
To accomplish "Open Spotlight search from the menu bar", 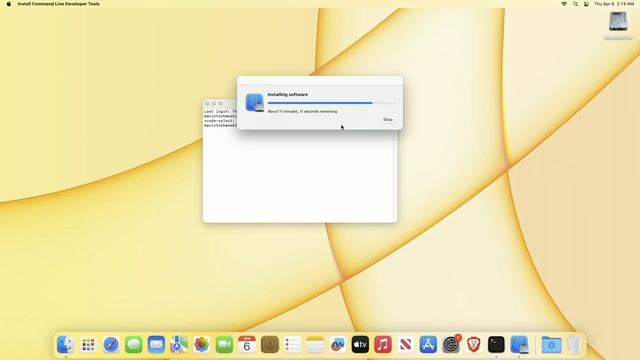I will [x=576, y=4].
